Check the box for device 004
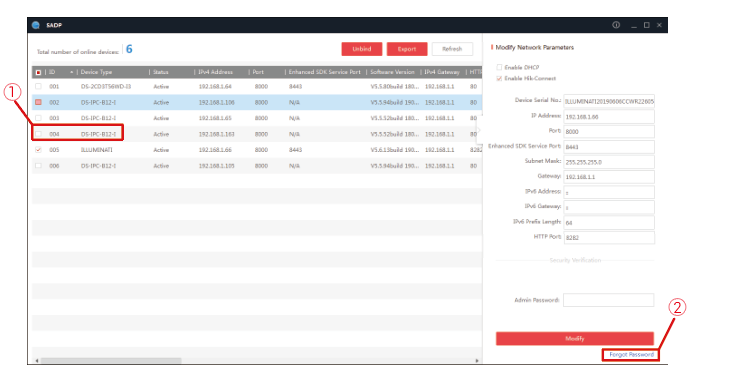Screen dimensions: 749x391 tap(38, 134)
